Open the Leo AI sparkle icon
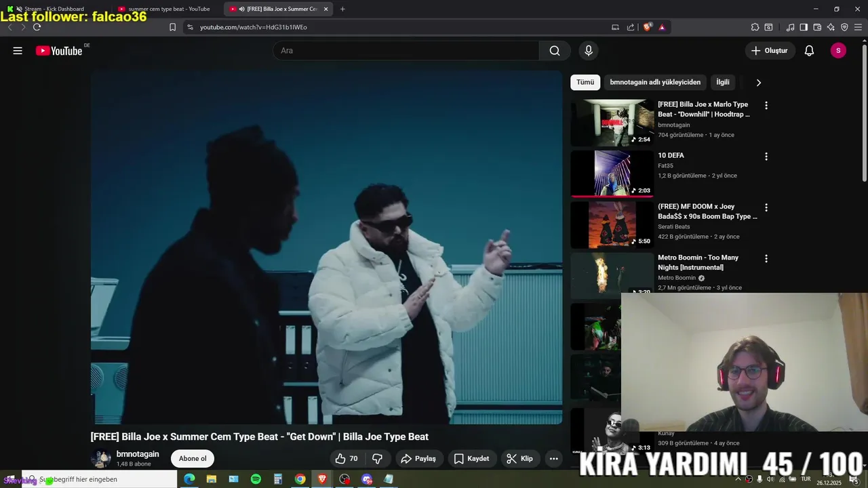This screenshot has height=488, width=868. click(831, 27)
